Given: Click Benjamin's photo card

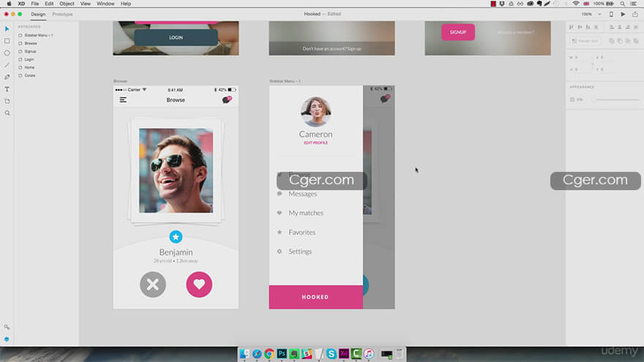Looking at the screenshot, I should click(x=176, y=170).
